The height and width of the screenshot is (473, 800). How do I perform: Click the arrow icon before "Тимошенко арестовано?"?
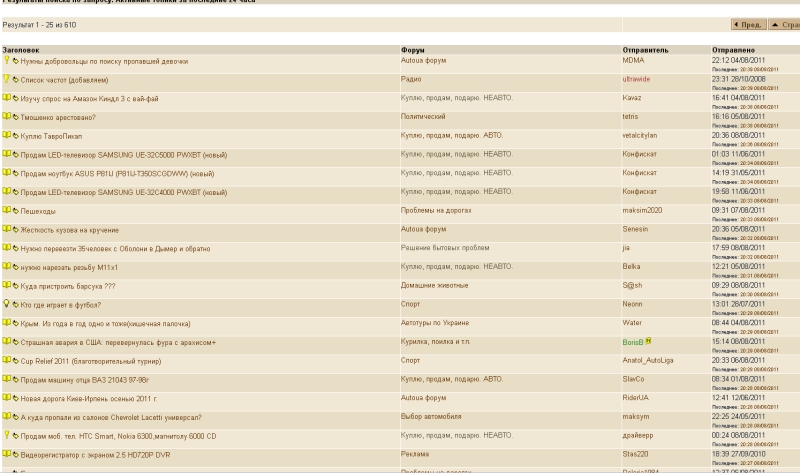tap(16, 117)
